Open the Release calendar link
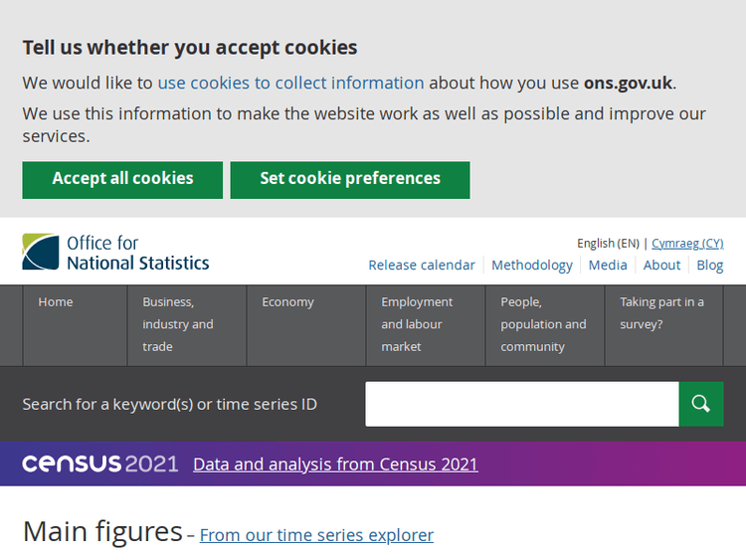This screenshot has height=560, width=746. (x=422, y=265)
